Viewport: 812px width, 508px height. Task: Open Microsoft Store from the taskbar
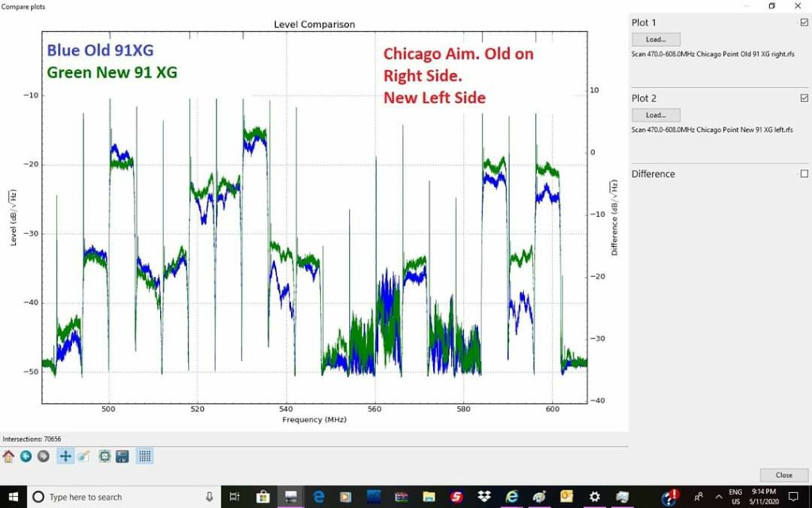(x=263, y=497)
